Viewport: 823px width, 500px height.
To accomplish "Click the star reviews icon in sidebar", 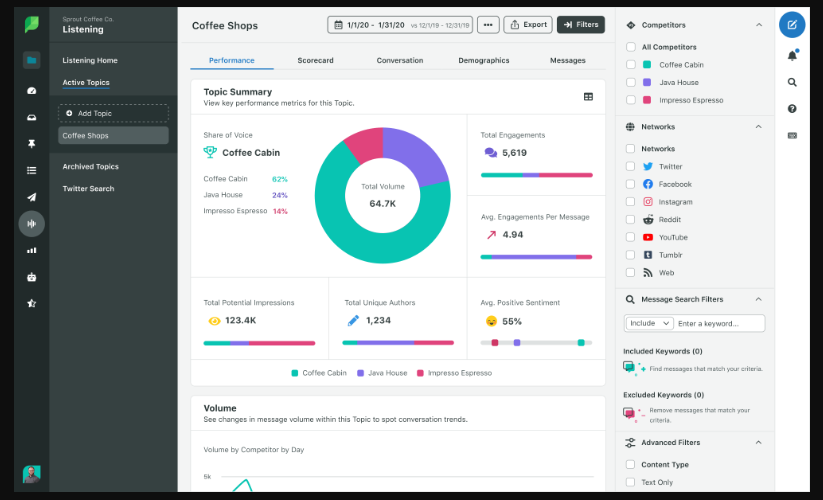I will point(31,303).
